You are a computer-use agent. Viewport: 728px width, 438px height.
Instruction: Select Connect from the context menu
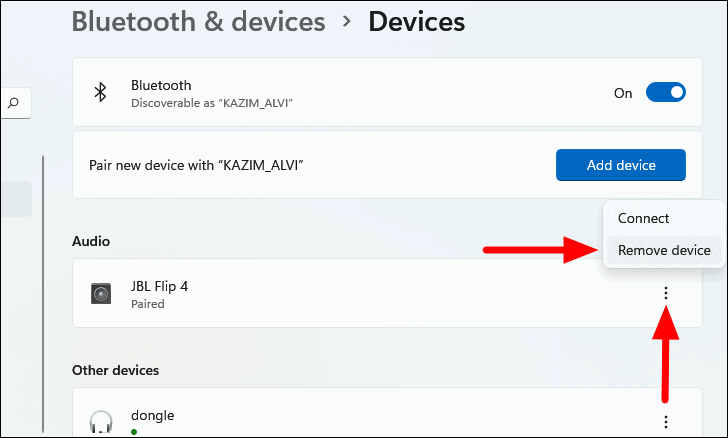click(643, 218)
